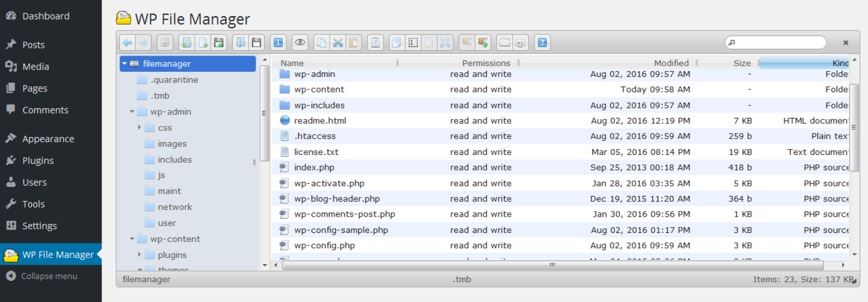Select .quarantine folder in the tree

coord(174,80)
